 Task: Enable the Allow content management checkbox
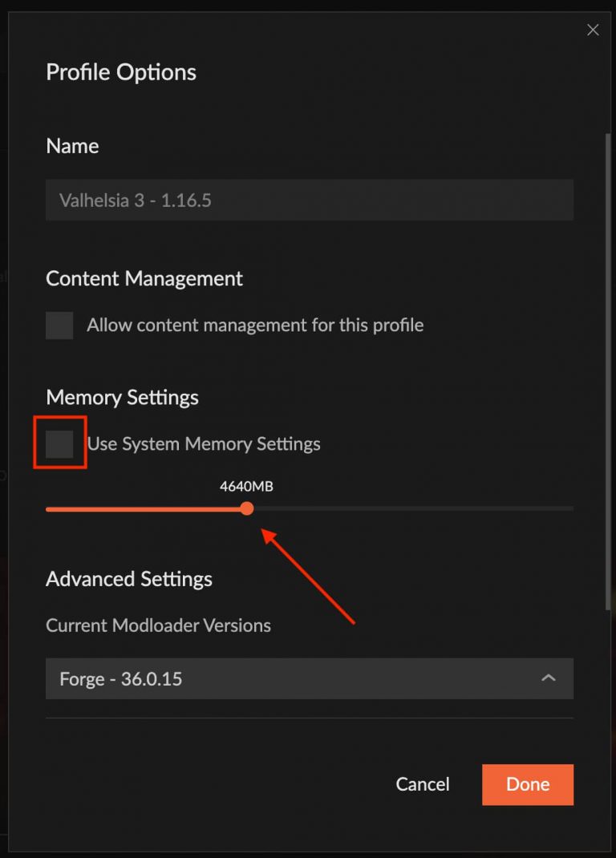pos(59,326)
